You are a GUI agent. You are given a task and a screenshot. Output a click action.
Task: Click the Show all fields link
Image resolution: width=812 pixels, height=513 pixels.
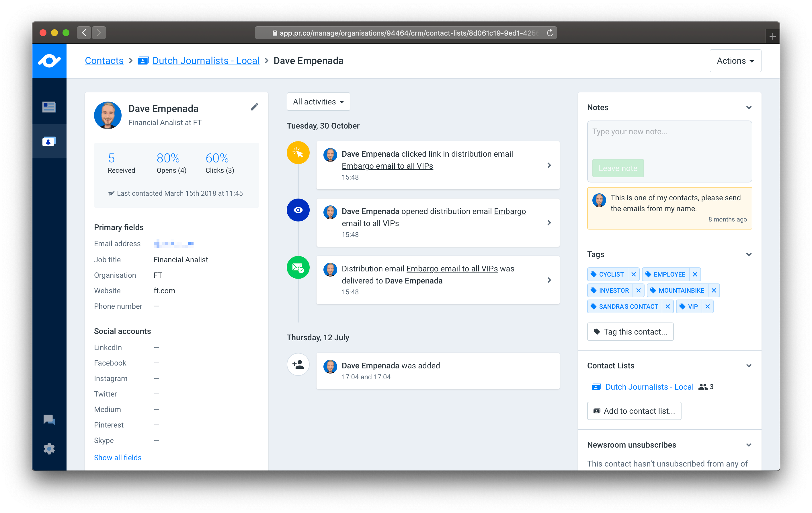118,458
